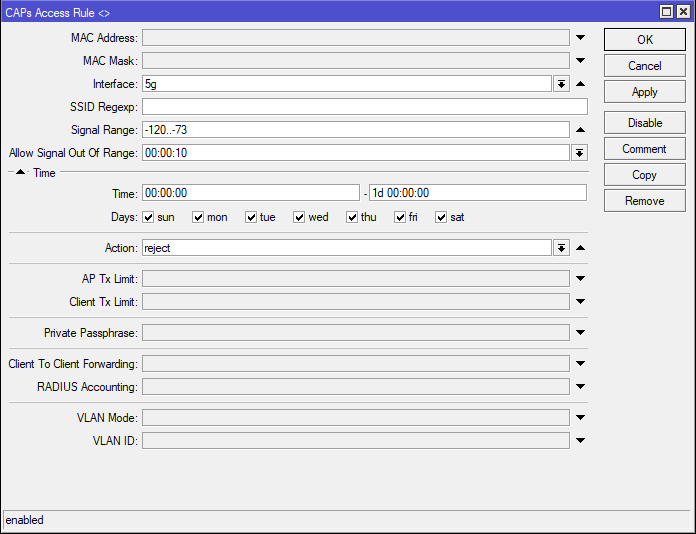Viewport: 696px width, 534px height.
Task: Expand the Client Tx Limit field
Action: point(580,301)
